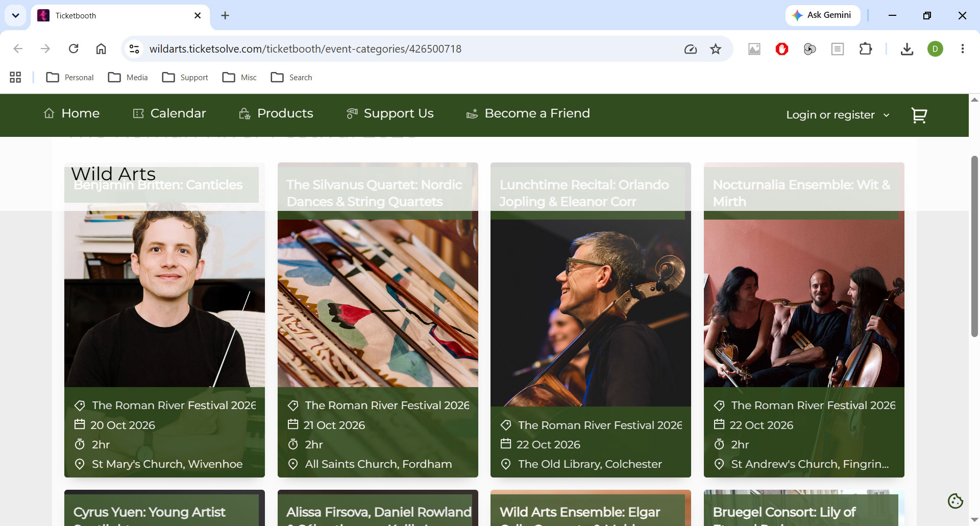Click the image extension icon in toolbar
Image resolution: width=980 pixels, height=526 pixels.
[754, 49]
